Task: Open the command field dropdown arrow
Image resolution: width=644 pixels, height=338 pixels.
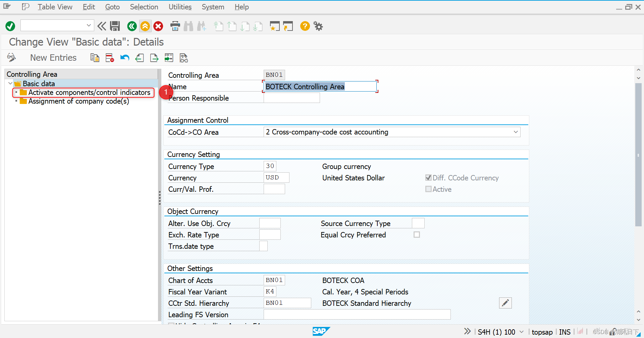Action: point(89,25)
